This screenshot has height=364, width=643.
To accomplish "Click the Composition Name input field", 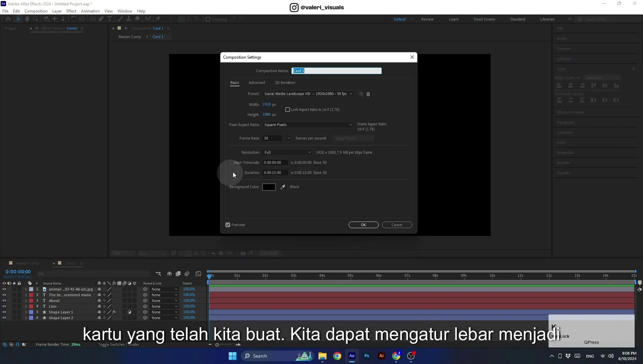I will (337, 71).
